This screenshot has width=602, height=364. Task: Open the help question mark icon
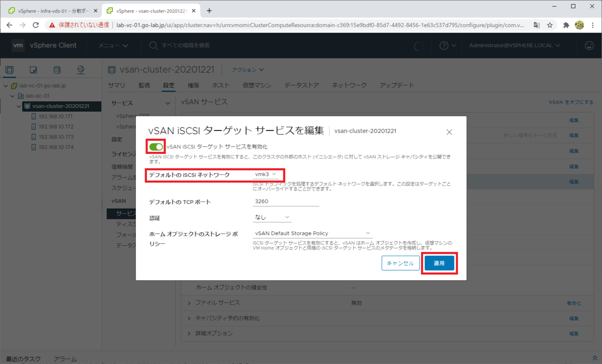coord(444,46)
